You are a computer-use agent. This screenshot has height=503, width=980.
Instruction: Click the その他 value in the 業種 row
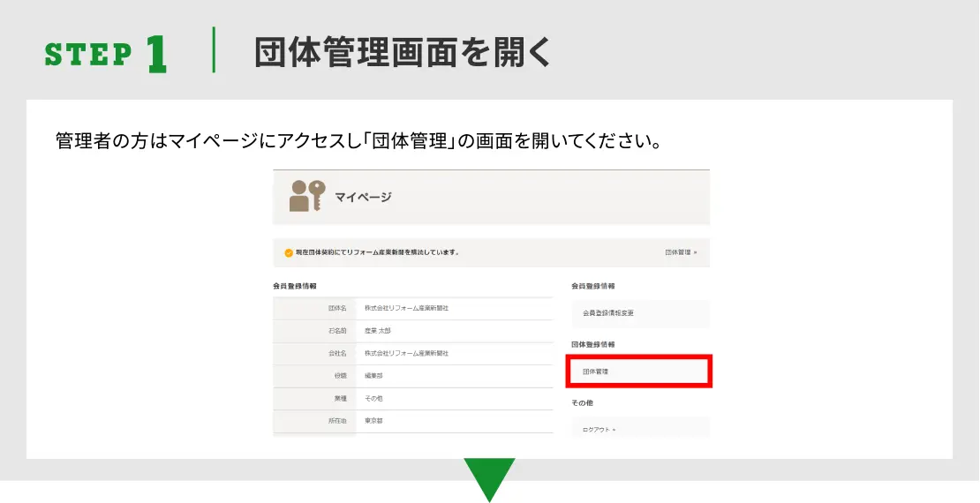coord(373,399)
